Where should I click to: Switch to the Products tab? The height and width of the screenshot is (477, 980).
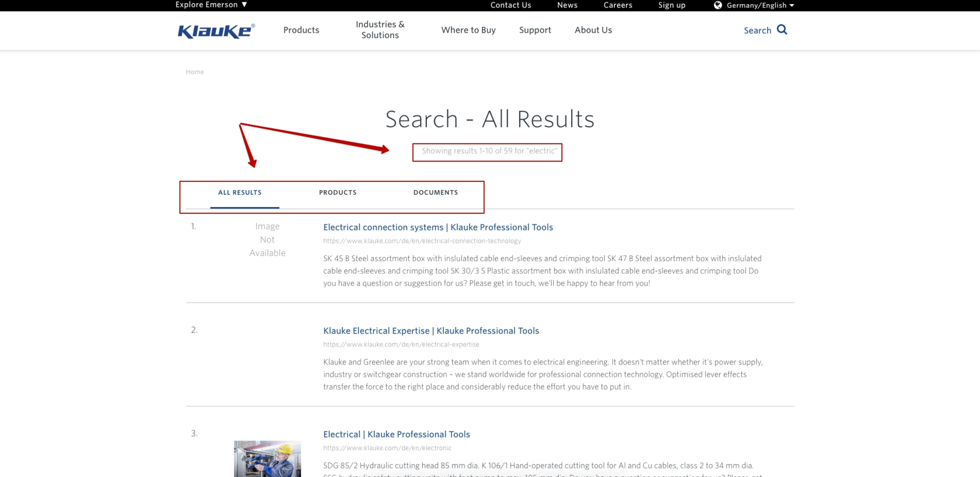338,192
